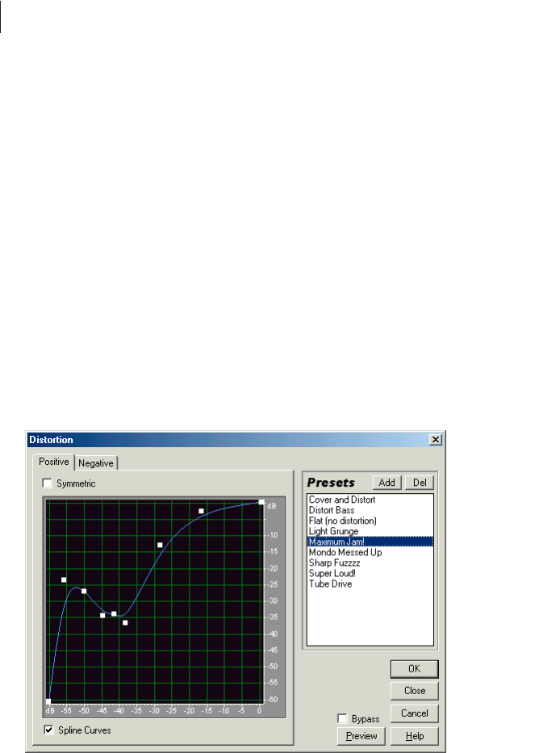This screenshot has height=753, width=560.
Task: Select the Light Grunge preset
Action: coord(333,531)
